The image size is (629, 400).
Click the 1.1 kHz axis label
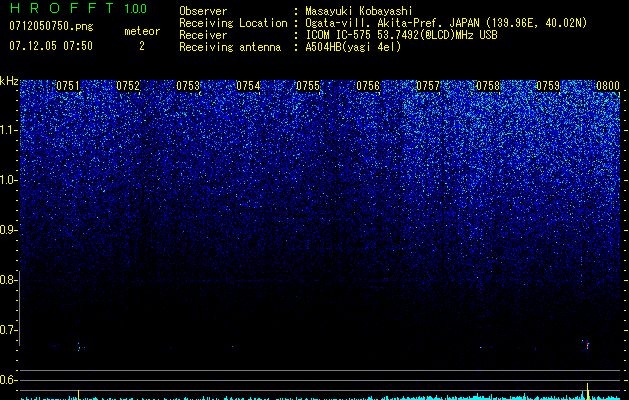click(x=8, y=130)
